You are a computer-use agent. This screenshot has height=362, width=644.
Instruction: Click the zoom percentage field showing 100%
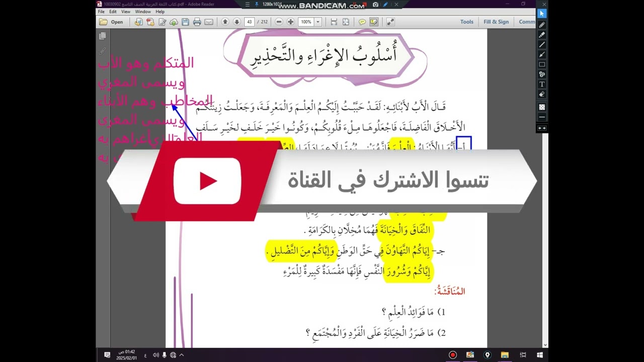tap(306, 22)
